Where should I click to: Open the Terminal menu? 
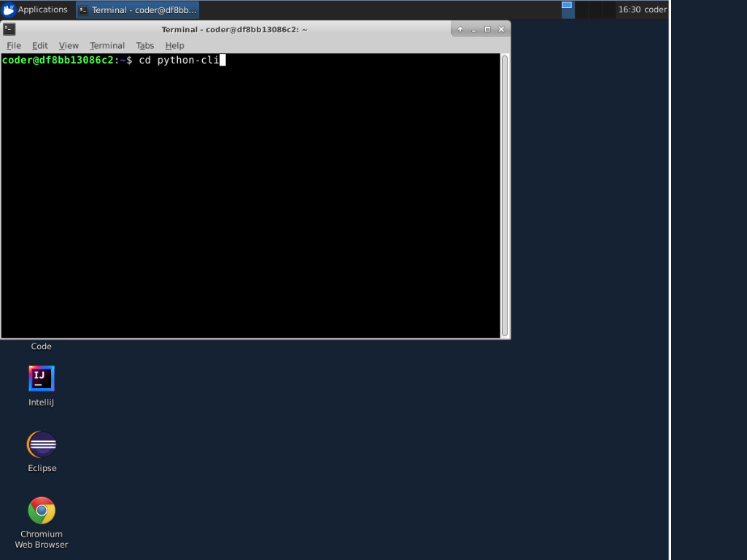coord(107,45)
